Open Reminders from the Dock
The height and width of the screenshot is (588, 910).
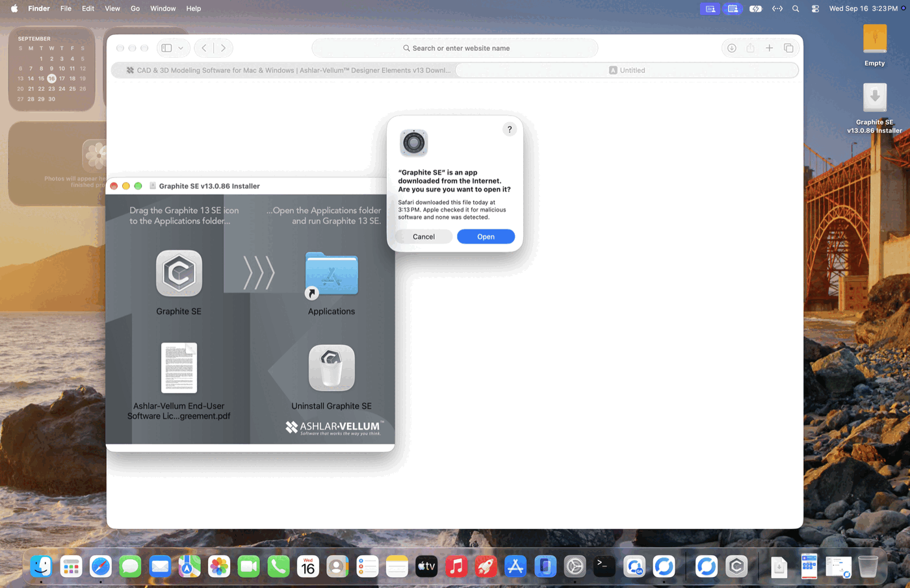click(x=367, y=567)
